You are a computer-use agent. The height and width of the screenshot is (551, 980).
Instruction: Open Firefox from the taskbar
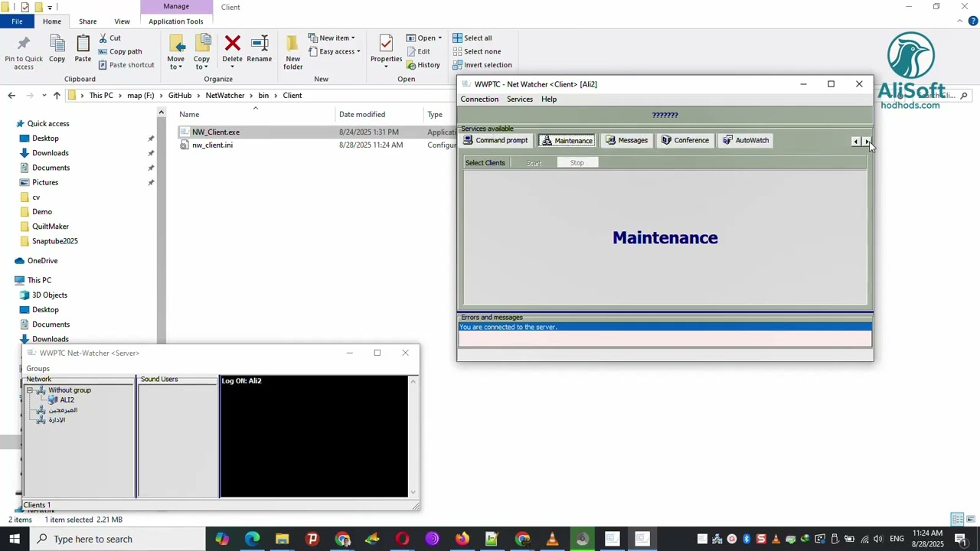pos(462,539)
